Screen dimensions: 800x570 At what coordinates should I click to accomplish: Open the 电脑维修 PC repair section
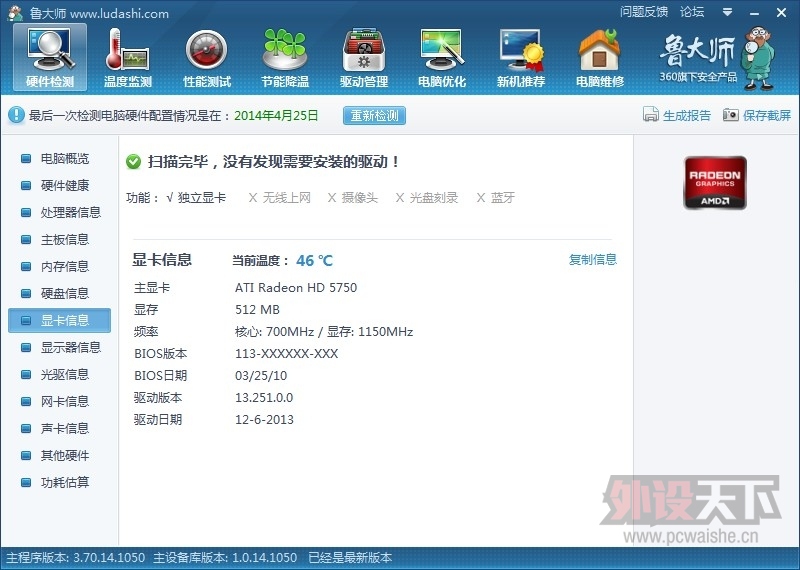600,57
